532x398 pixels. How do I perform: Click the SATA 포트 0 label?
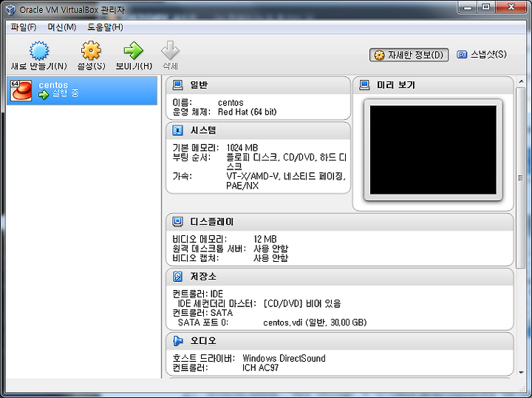(x=203, y=323)
